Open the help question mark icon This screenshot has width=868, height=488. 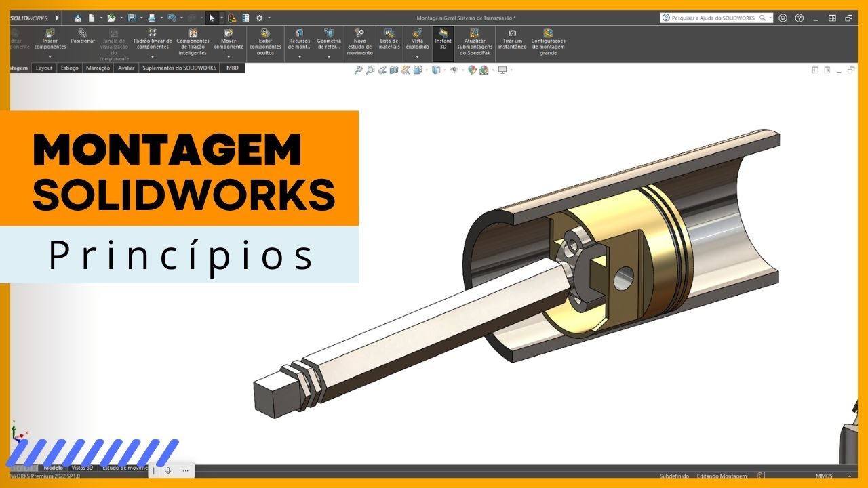(x=800, y=18)
